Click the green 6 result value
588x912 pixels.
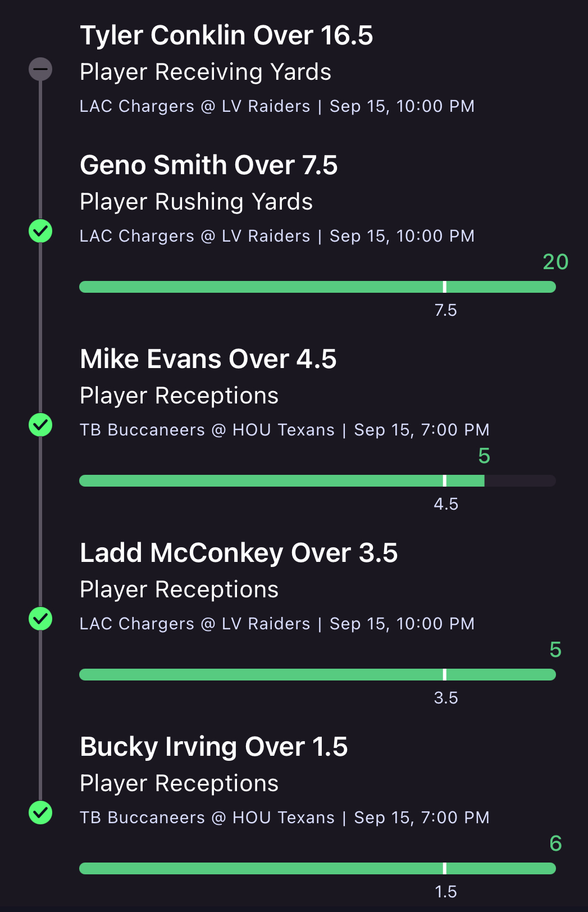click(555, 843)
